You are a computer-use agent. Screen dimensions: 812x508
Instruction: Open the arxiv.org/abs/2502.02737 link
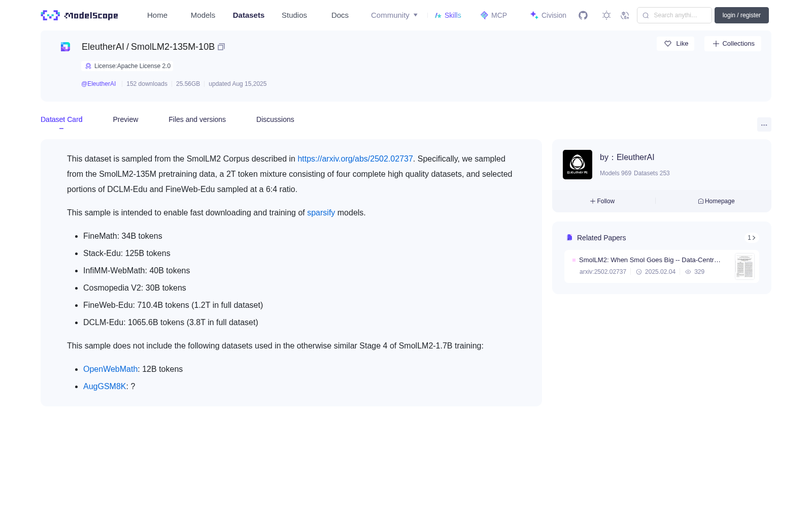(355, 159)
